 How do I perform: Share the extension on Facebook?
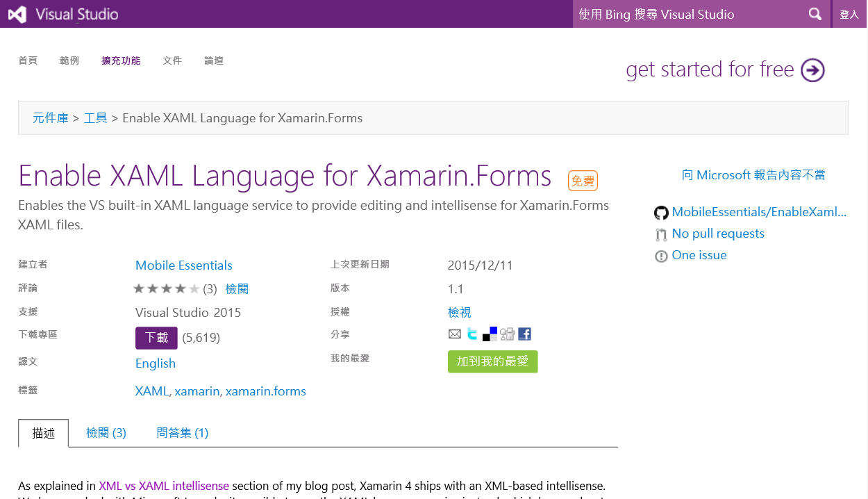pyautogui.click(x=525, y=334)
